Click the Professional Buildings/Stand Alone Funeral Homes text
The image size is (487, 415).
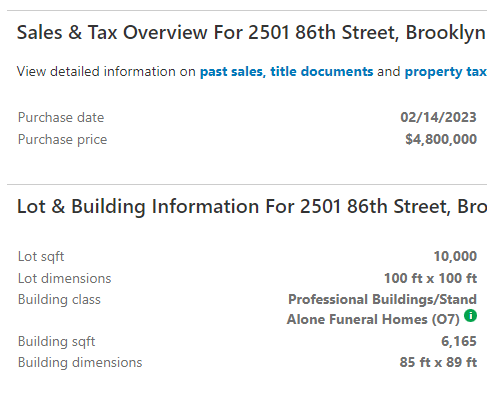tap(382, 309)
